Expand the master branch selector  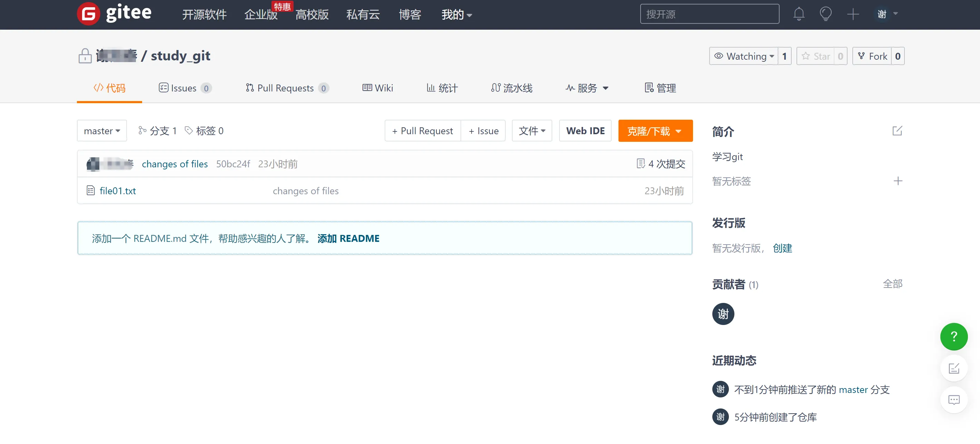pos(101,131)
